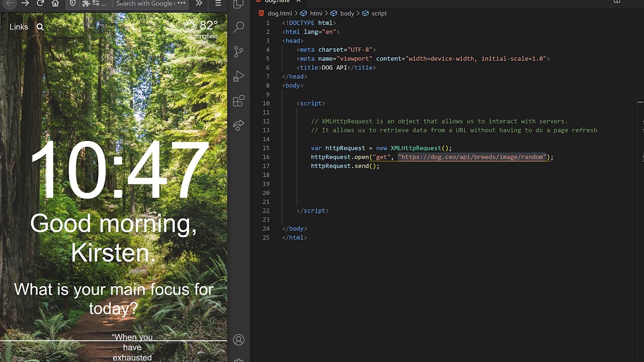The image size is (644, 362).
Task: Click the quote text starting with When you
Action: (132, 347)
